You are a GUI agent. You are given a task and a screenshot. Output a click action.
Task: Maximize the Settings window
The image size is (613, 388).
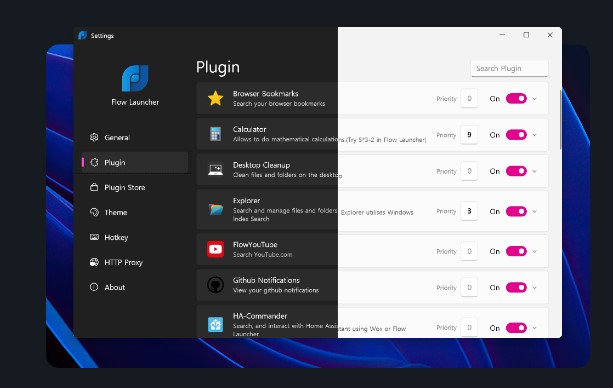click(526, 35)
